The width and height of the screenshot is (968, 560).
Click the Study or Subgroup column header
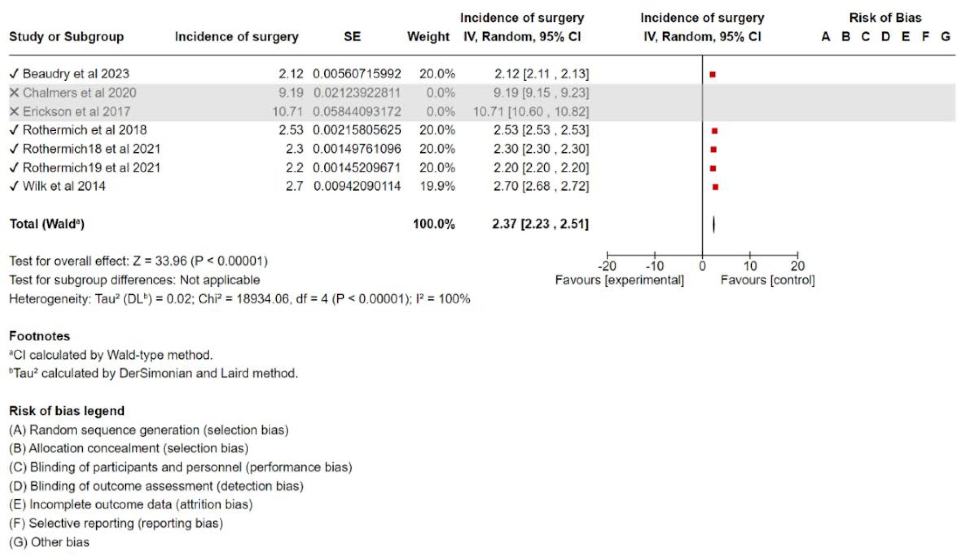coord(66,37)
